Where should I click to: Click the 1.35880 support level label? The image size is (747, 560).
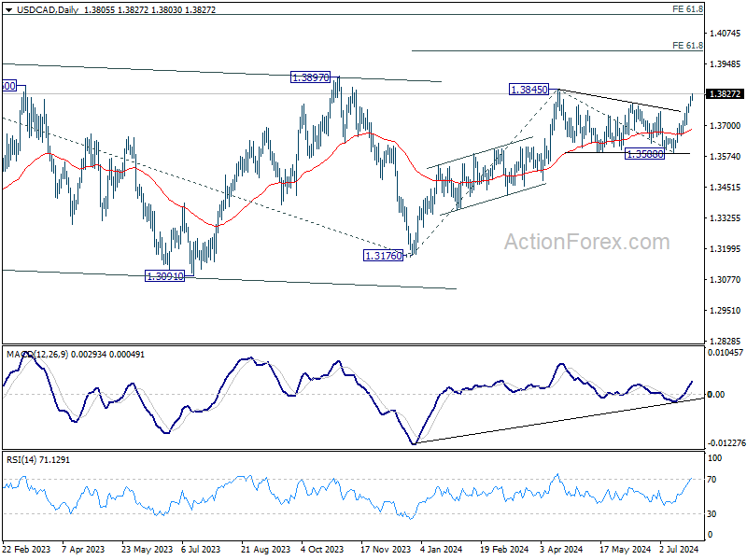(x=644, y=154)
